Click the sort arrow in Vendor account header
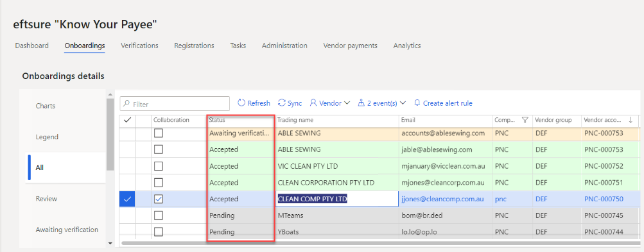644x252 pixels. click(631, 120)
